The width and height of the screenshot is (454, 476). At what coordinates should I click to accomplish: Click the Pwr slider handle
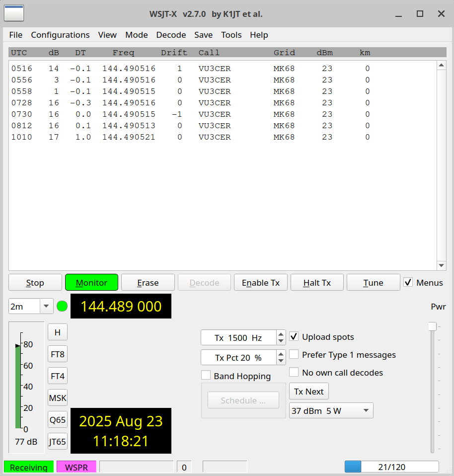click(x=433, y=326)
